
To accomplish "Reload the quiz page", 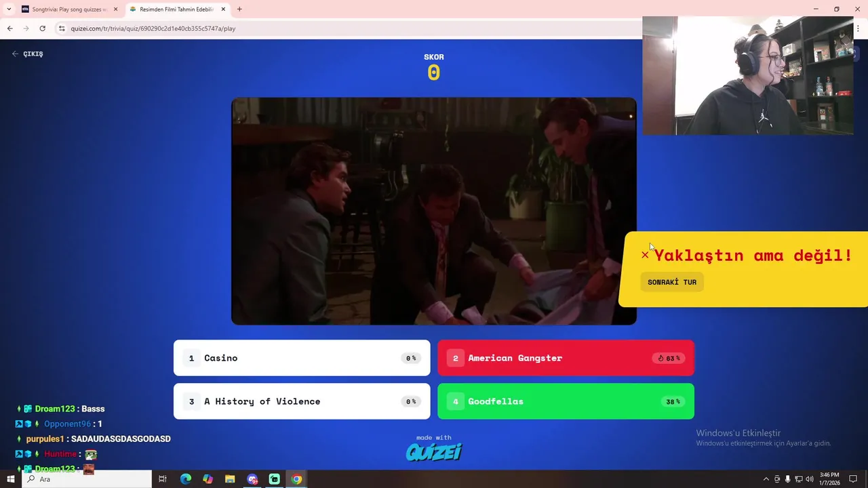I will 42,28.
